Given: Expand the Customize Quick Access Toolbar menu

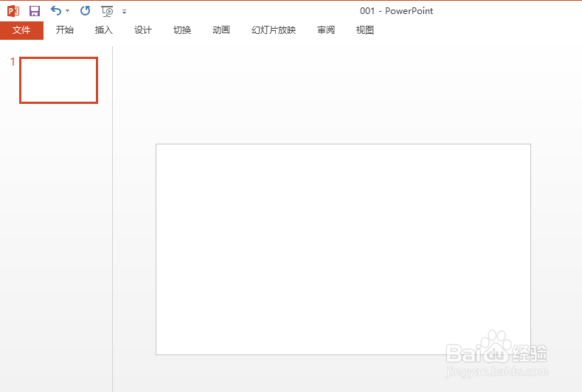Looking at the screenshot, I should coord(125,12).
